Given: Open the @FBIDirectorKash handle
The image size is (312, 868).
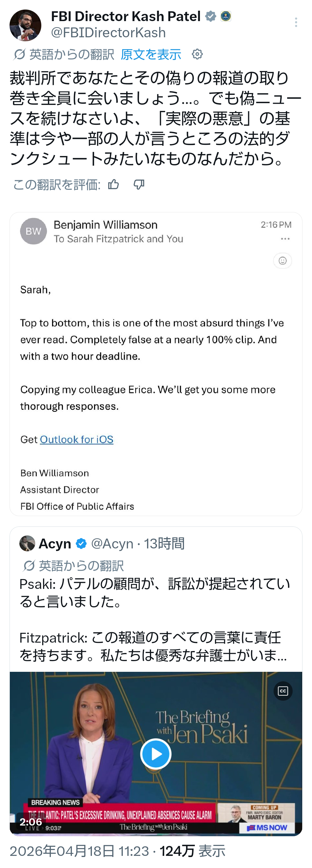Looking at the screenshot, I should [108, 33].
